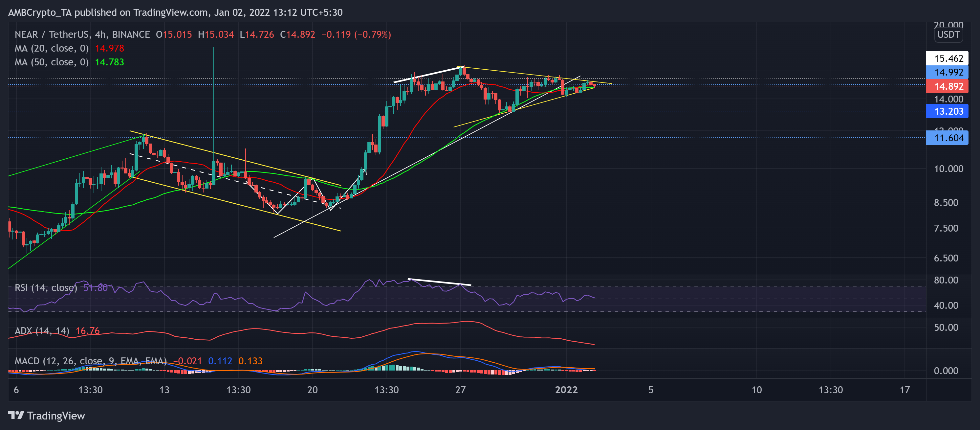Viewport: 980px width, 430px height.
Task: Click the RSI (14, close) indicator label
Action: pos(46,288)
